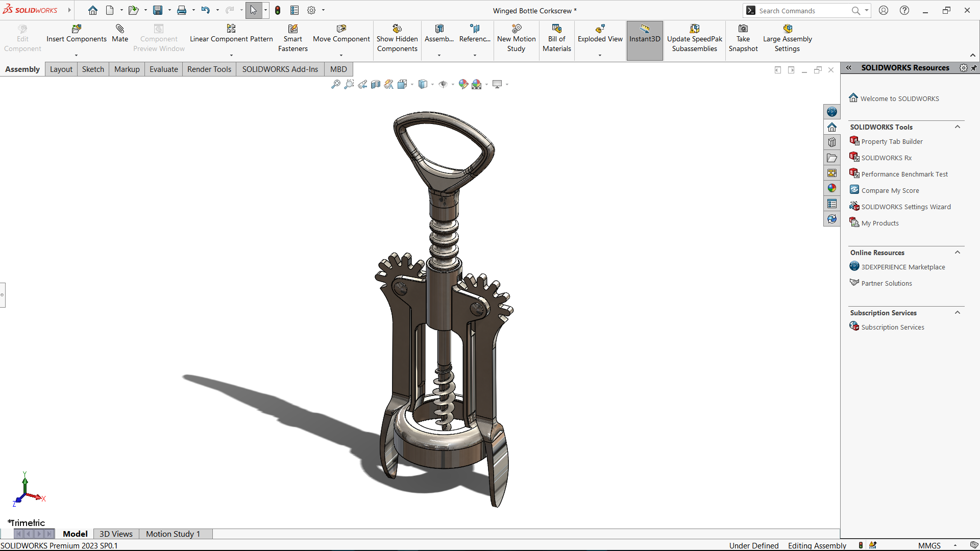
Task: Open Move Component dropdown arrow
Action: pyautogui.click(x=341, y=55)
